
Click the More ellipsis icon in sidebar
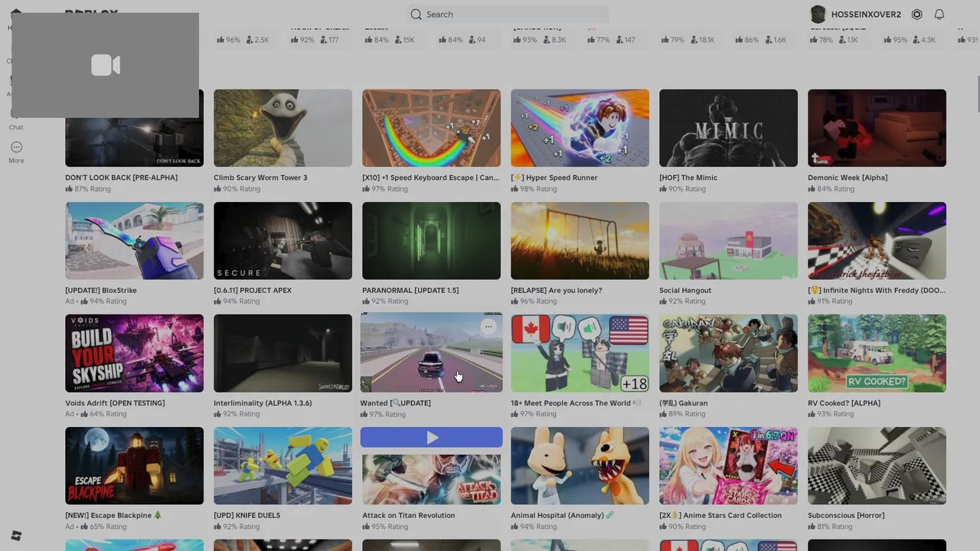[x=16, y=147]
